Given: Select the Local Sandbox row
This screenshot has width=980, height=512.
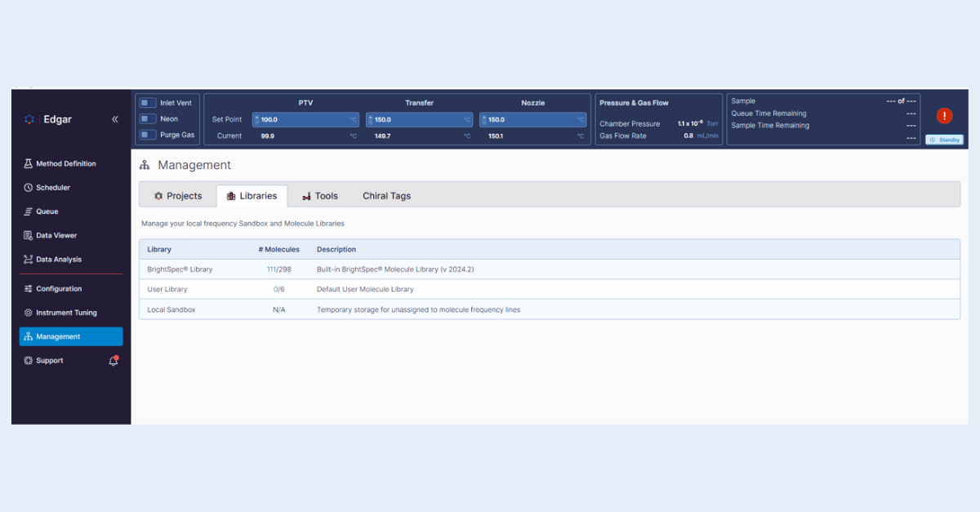Looking at the screenshot, I should 550,309.
